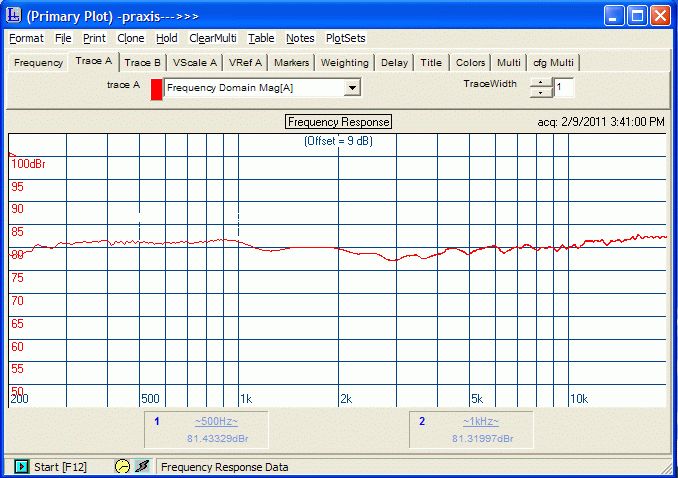Click the TraceWidth value field
Image resolution: width=678 pixels, height=478 pixels.
[563, 87]
